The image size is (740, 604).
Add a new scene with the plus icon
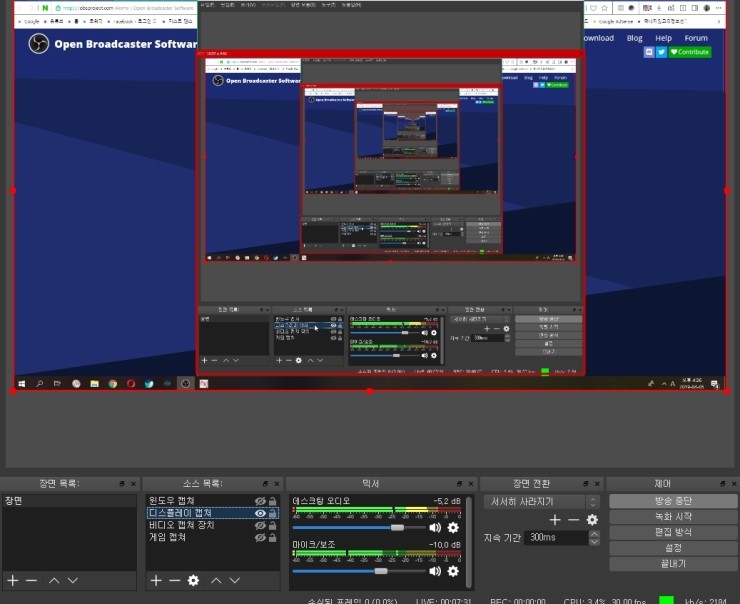click(x=13, y=580)
